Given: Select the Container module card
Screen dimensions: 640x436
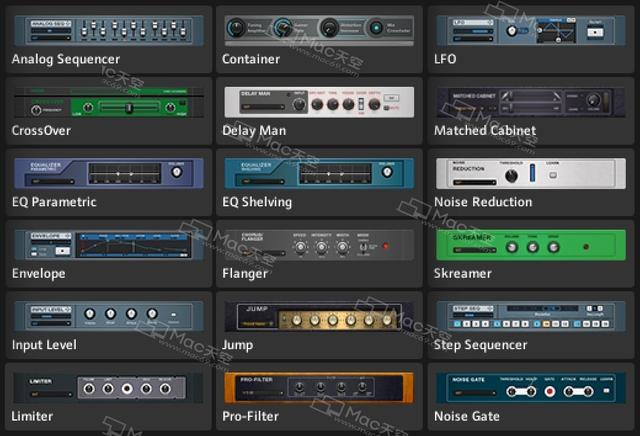Looking at the screenshot, I should 319,40.
